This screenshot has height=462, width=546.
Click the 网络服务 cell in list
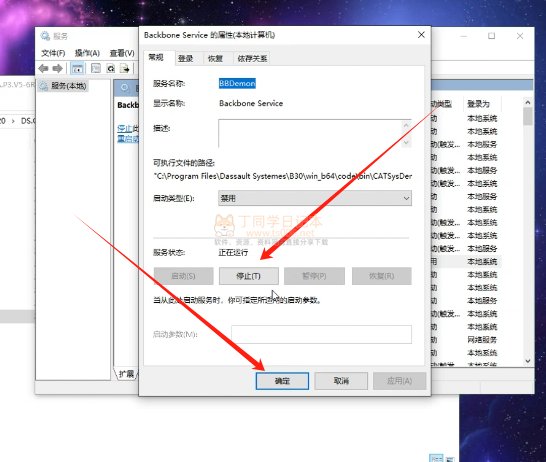(482, 340)
